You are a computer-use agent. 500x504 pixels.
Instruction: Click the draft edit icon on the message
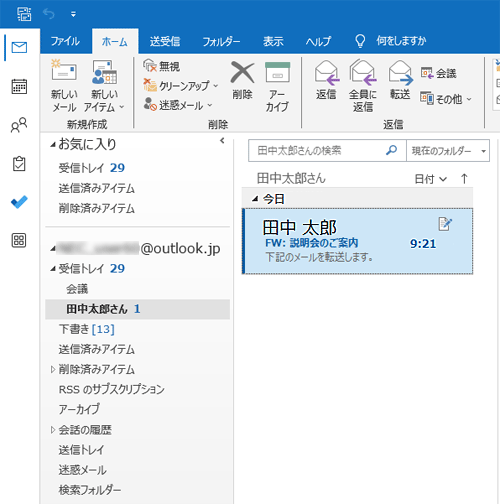click(x=445, y=224)
